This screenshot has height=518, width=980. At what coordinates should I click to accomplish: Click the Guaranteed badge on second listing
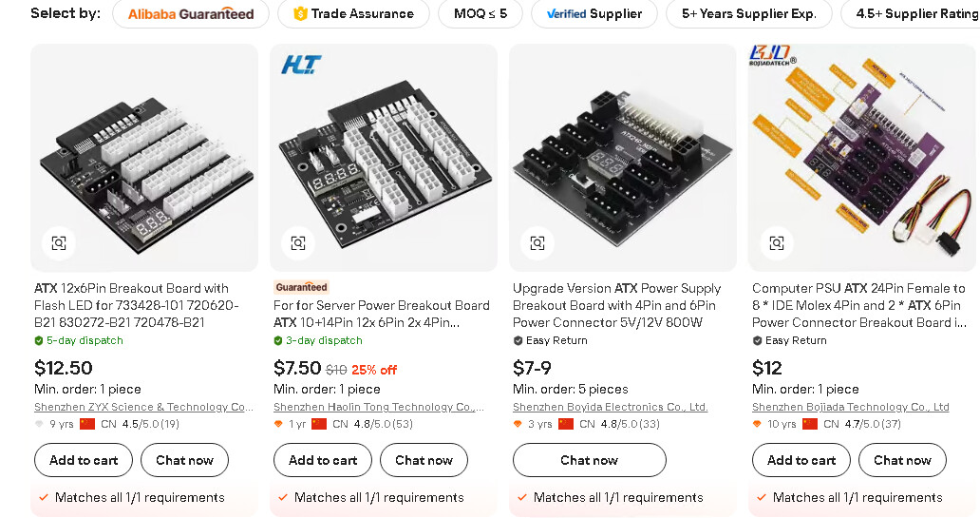pos(301,287)
